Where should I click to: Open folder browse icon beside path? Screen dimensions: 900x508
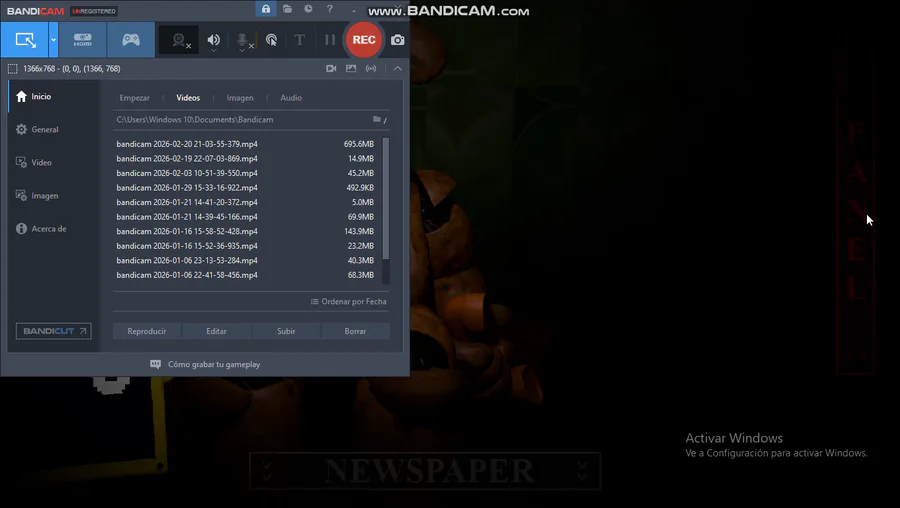tap(379, 119)
